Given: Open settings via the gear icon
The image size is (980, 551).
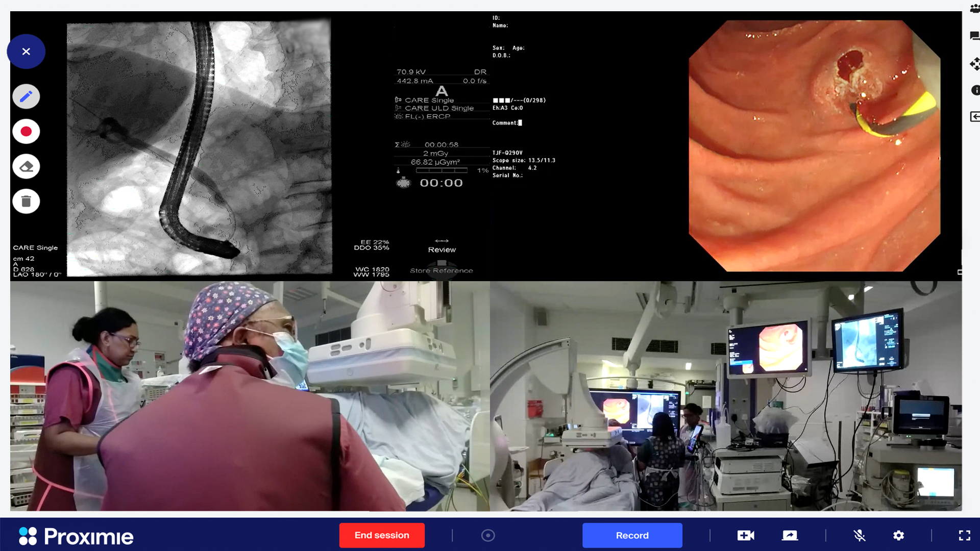Looking at the screenshot, I should 899,535.
